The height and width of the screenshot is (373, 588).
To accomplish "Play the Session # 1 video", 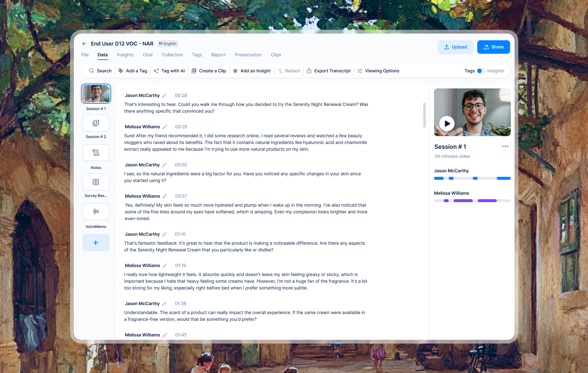I will tap(447, 123).
